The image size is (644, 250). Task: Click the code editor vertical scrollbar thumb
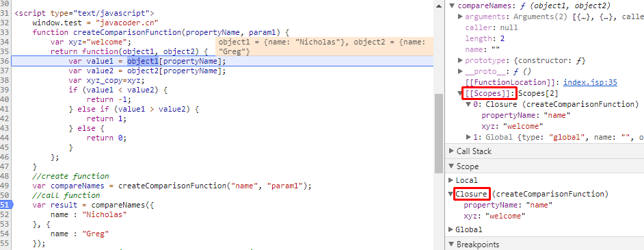point(439,134)
